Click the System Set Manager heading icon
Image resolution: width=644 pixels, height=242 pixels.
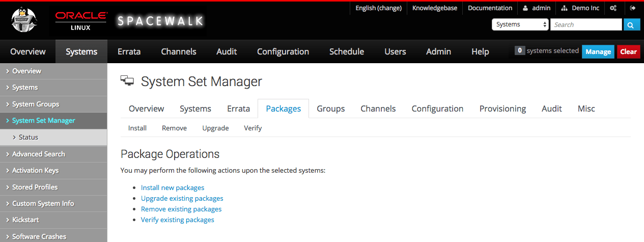(127, 80)
